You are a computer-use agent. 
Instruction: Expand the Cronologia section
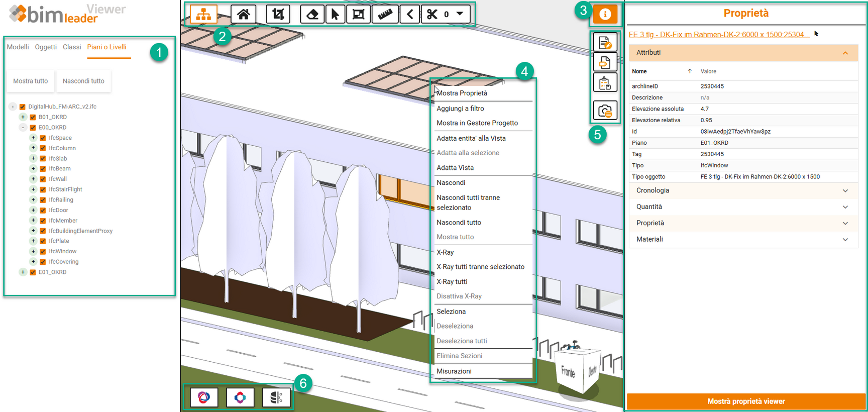(743, 190)
